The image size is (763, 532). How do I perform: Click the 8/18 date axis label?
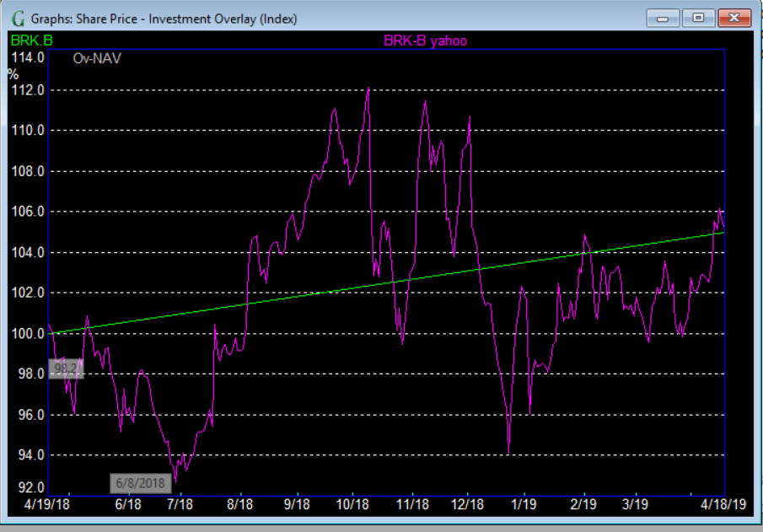coord(240,504)
